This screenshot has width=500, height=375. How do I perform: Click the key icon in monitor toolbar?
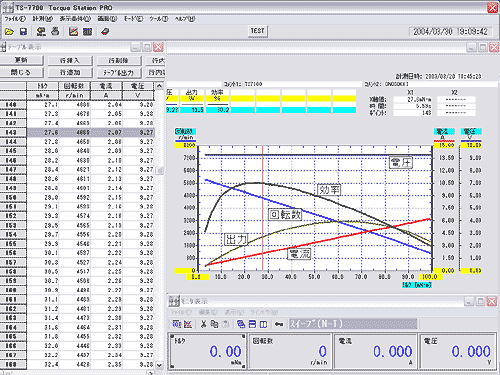click(279, 324)
